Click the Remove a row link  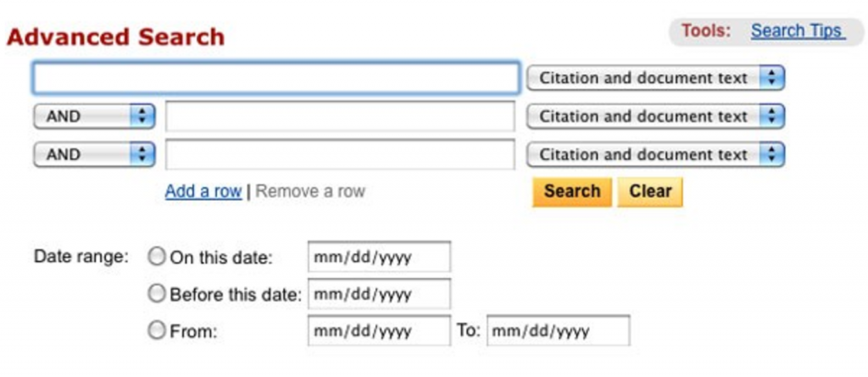310,191
